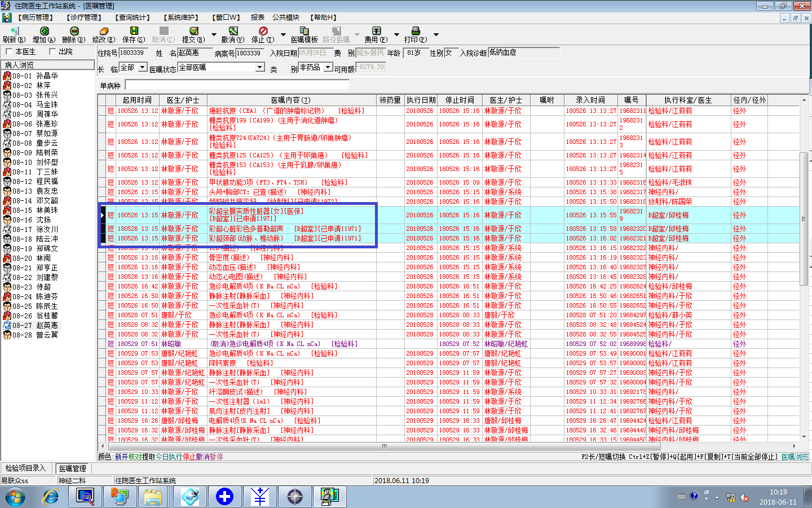
Task: Click the volume icon in system tray
Action: pos(744,497)
